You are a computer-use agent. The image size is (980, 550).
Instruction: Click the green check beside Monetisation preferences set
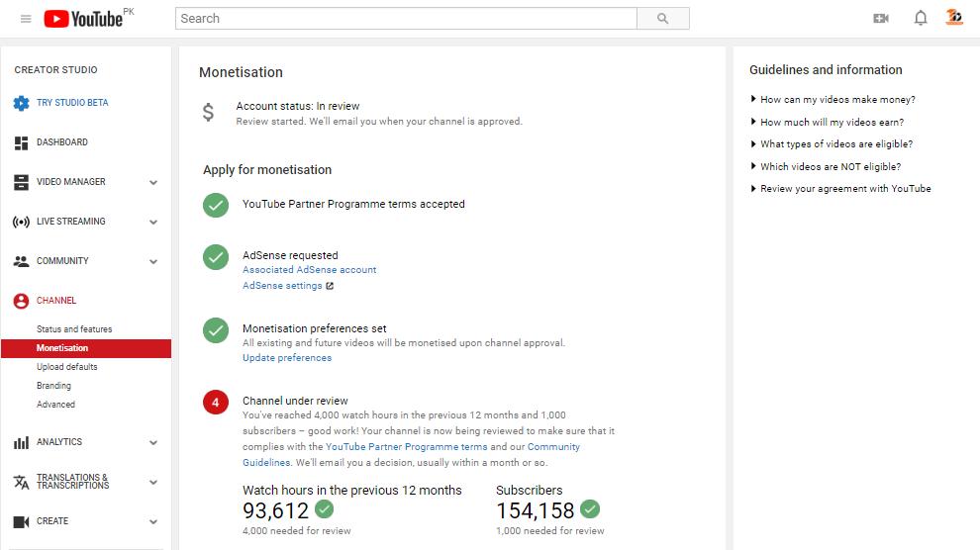click(216, 330)
